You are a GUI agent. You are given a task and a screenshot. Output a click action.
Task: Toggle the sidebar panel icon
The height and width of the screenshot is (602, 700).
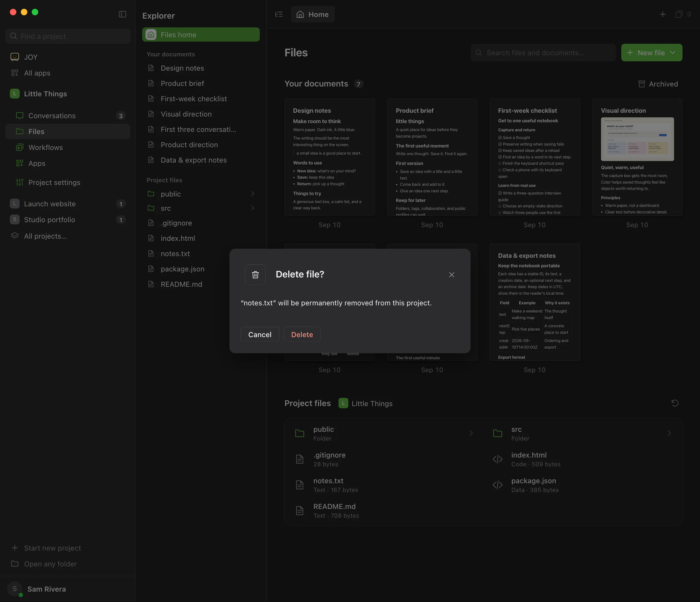click(122, 14)
